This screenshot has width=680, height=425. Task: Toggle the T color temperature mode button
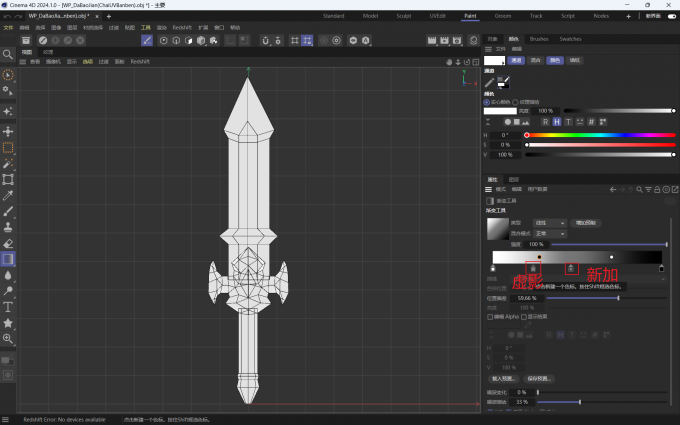tap(569, 122)
